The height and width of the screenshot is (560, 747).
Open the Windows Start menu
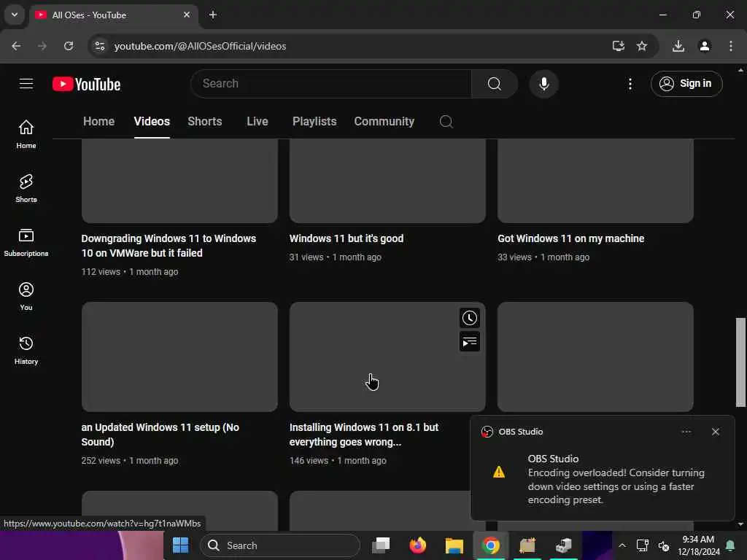[181, 545]
